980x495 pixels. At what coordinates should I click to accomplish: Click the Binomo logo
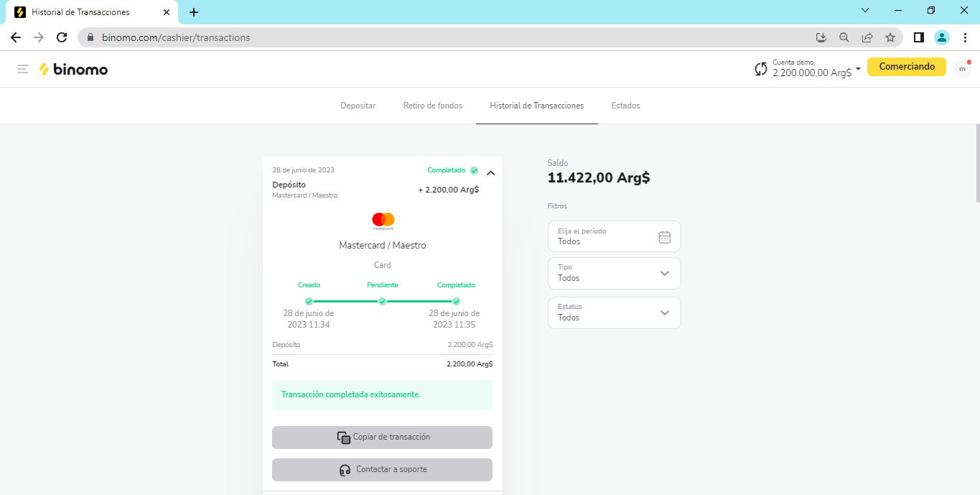(x=73, y=69)
